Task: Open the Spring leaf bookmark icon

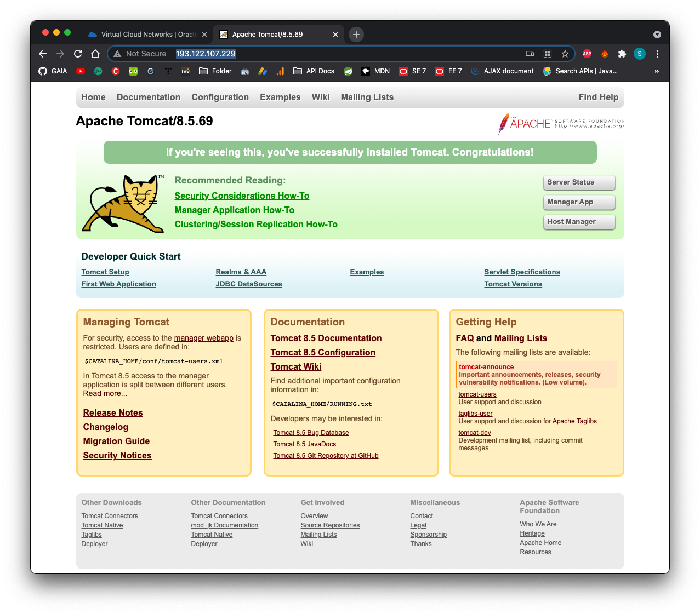Action: pyautogui.click(x=348, y=71)
